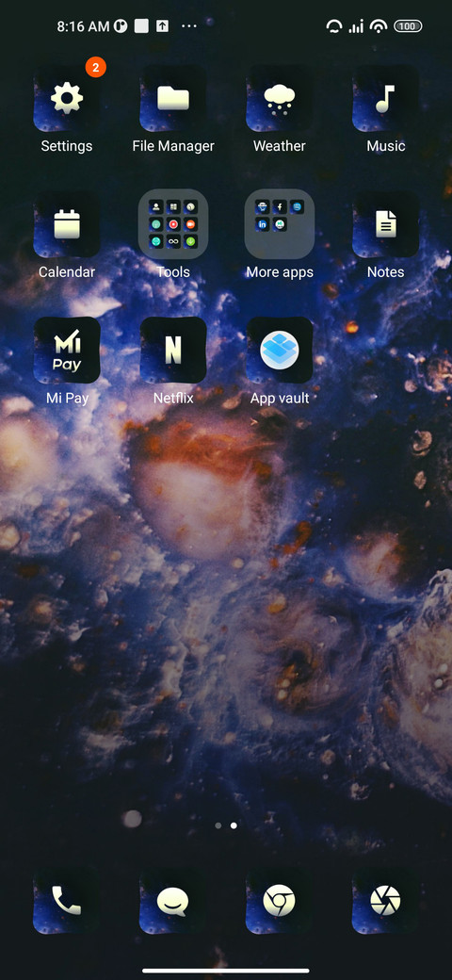Open the Camera app in dock
Image resolution: width=452 pixels, height=980 pixels.
(385, 901)
